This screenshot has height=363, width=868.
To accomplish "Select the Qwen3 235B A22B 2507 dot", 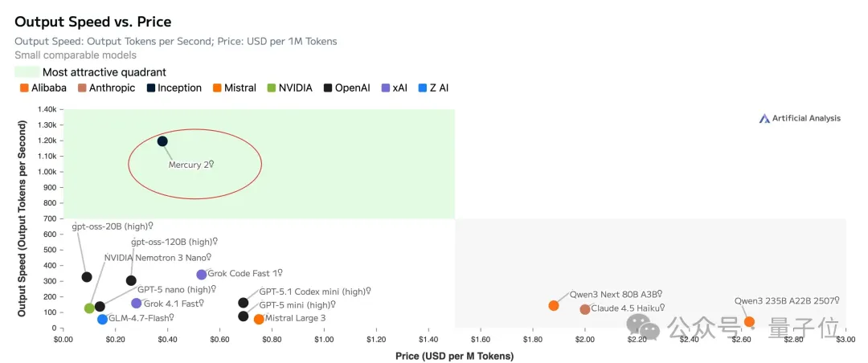I will pyautogui.click(x=749, y=321).
